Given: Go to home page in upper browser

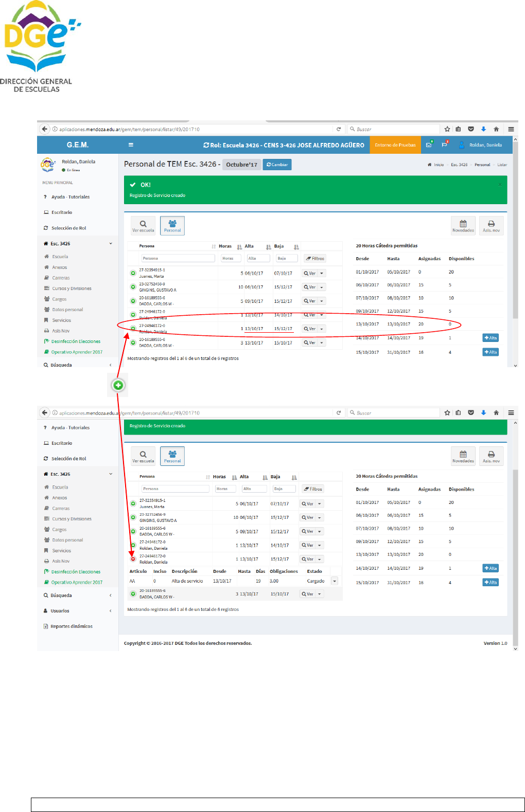Looking at the screenshot, I should [496, 129].
